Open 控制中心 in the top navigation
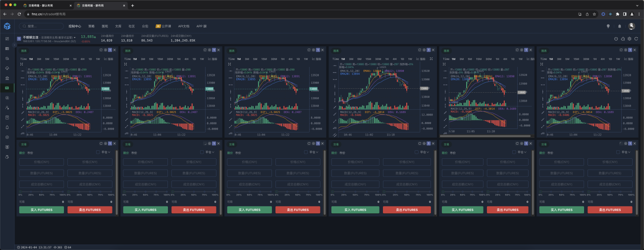Image resolution: width=644 pixels, height=250 pixels. coord(75,26)
